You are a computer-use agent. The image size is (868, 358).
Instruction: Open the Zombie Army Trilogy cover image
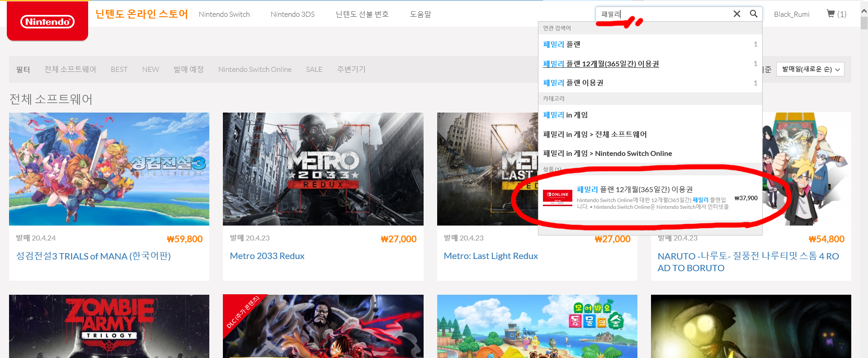click(x=109, y=326)
